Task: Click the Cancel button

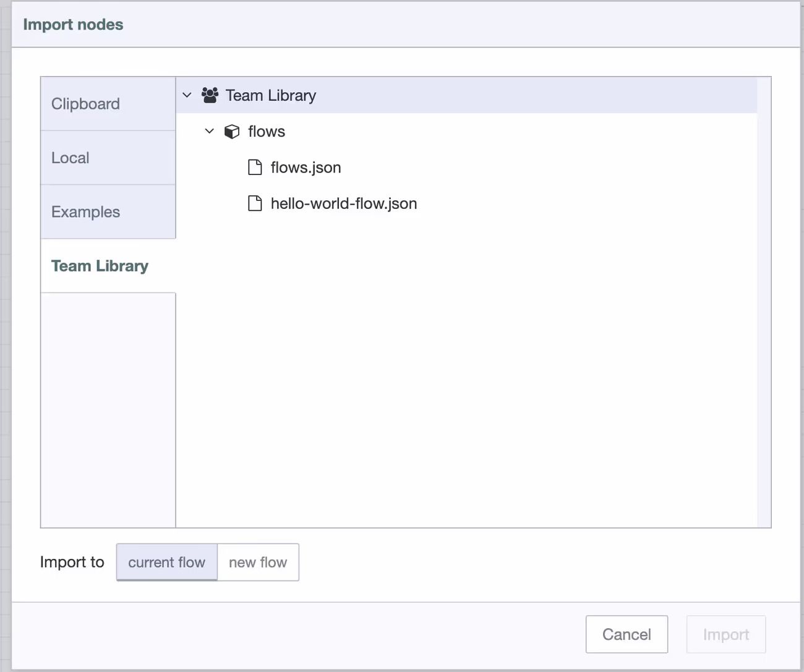Action: pos(627,634)
